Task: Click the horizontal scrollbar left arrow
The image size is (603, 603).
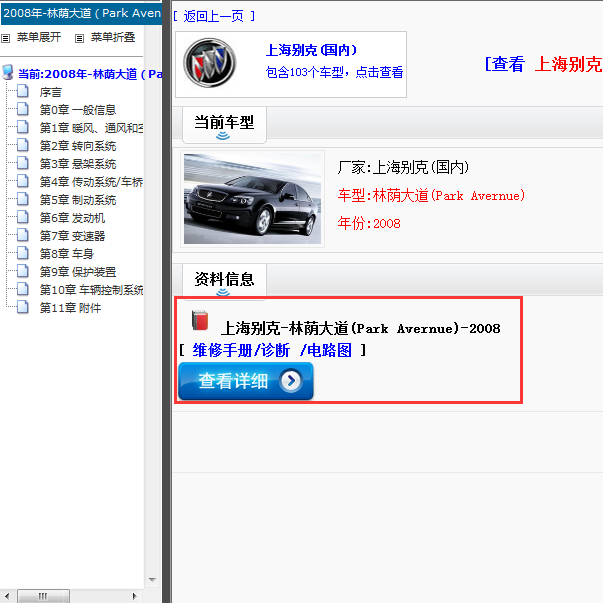Action: pos(7,596)
